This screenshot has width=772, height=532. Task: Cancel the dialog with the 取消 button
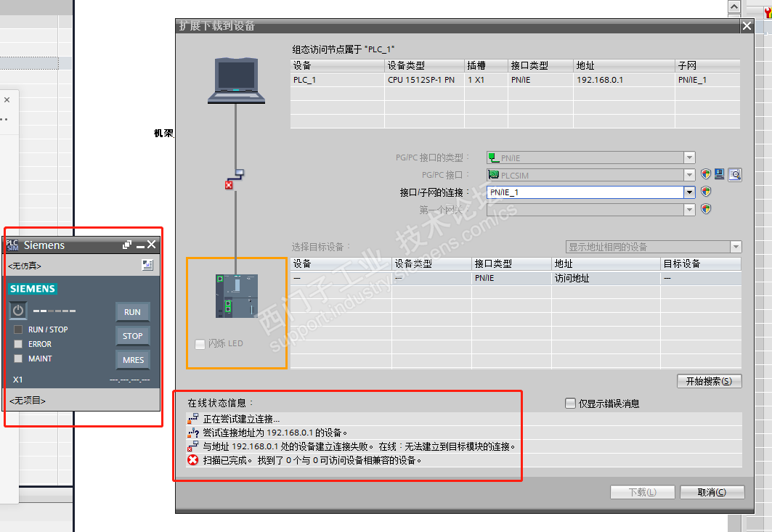pyautogui.click(x=712, y=492)
